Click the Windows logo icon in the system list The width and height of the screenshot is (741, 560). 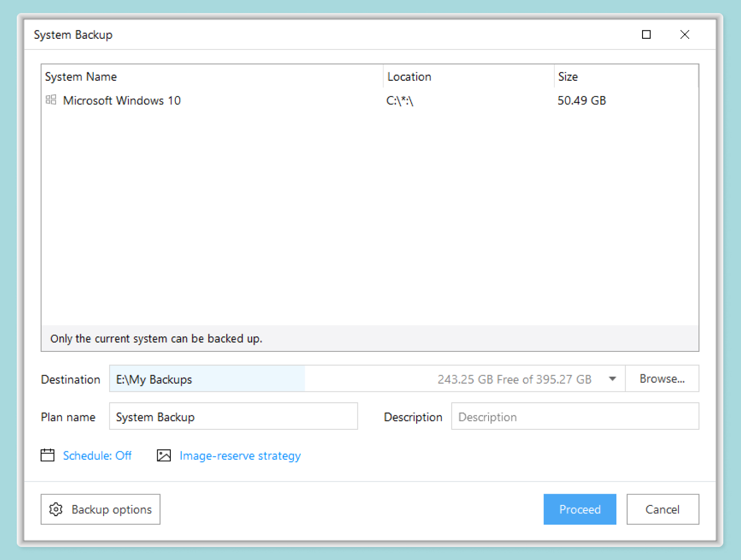(x=51, y=100)
